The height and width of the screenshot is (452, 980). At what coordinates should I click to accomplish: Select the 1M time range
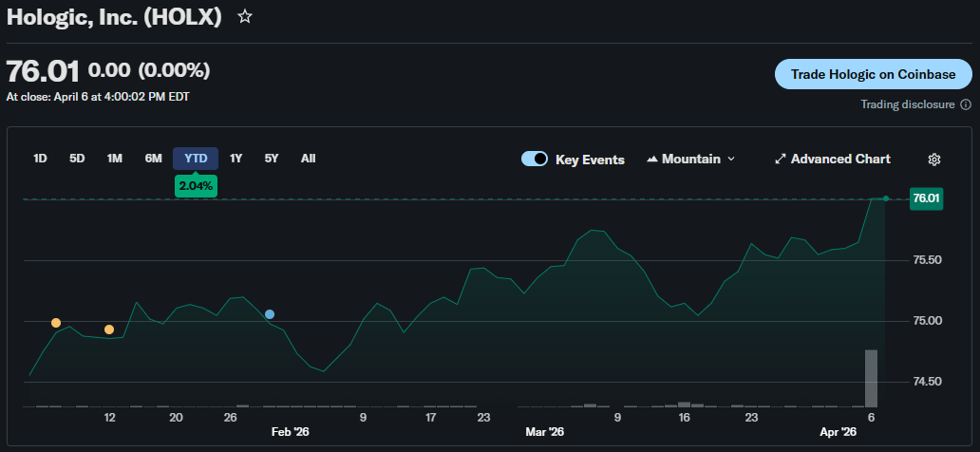(x=114, y=159)
